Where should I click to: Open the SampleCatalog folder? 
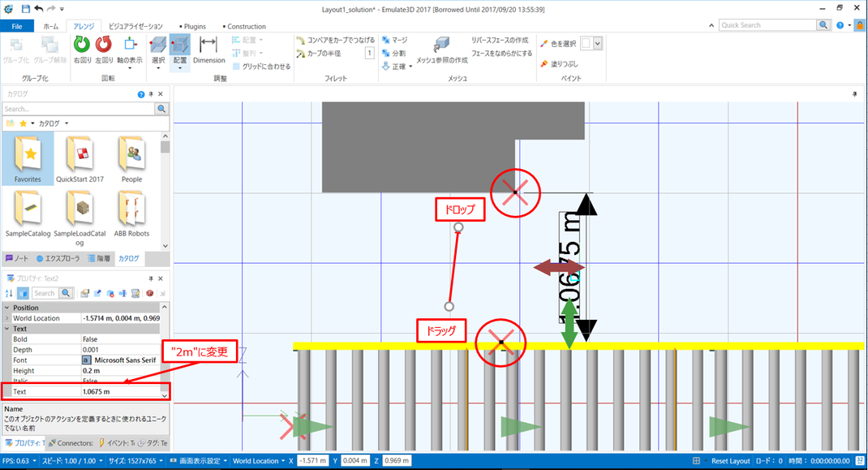tap(28, 215)
